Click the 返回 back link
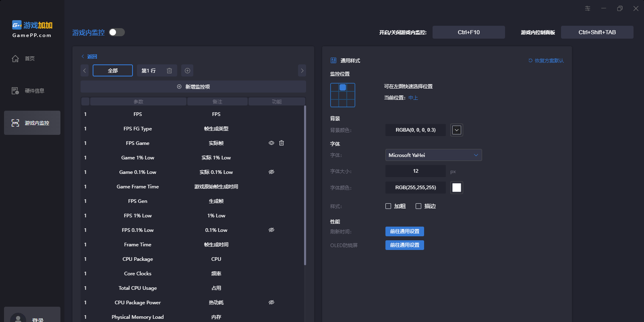 pyautogui.click(x=89, y=57)
